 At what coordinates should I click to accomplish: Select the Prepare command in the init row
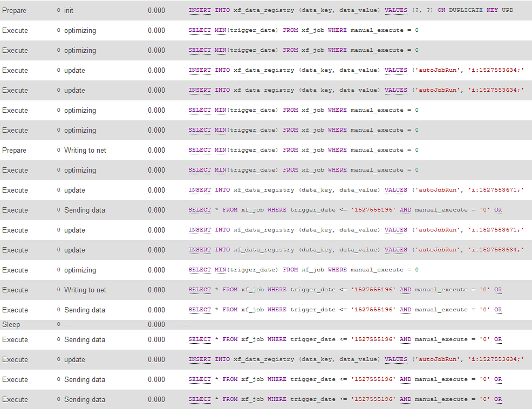click(14, 11)
